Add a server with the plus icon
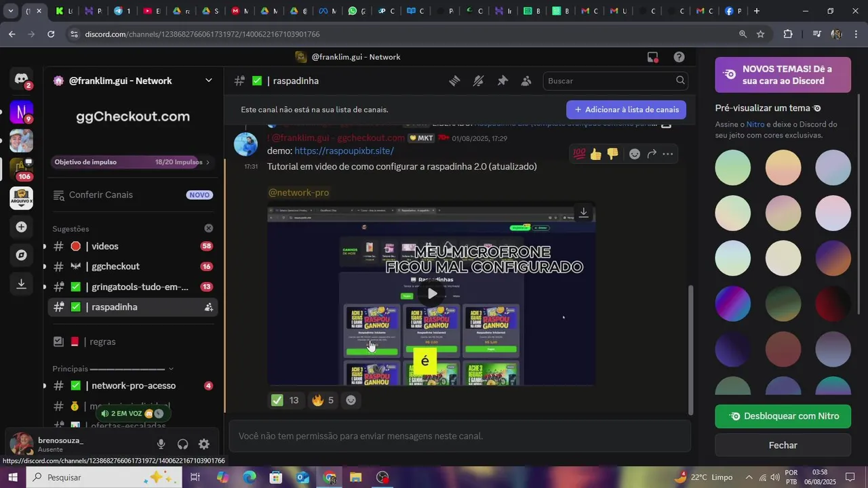This screenshot has width=868, height=488. point(22,227)
